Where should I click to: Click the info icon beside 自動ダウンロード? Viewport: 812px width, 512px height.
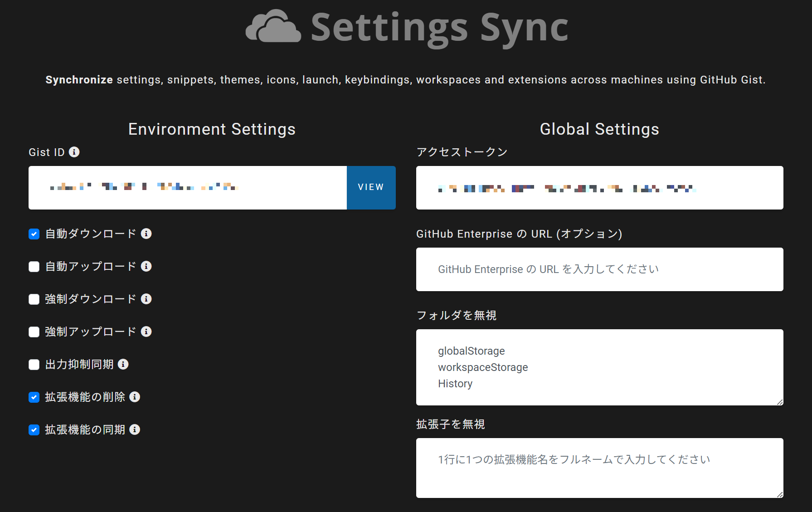(146, 234)
